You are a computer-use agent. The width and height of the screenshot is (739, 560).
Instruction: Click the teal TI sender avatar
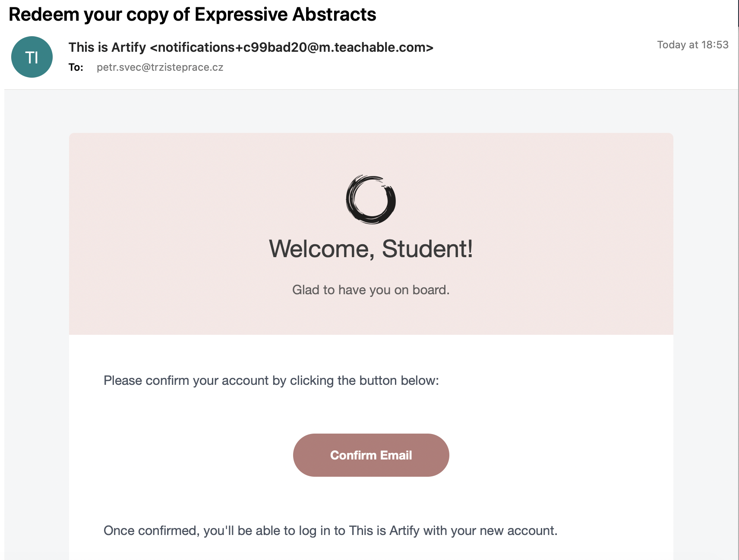click(32, 57)
